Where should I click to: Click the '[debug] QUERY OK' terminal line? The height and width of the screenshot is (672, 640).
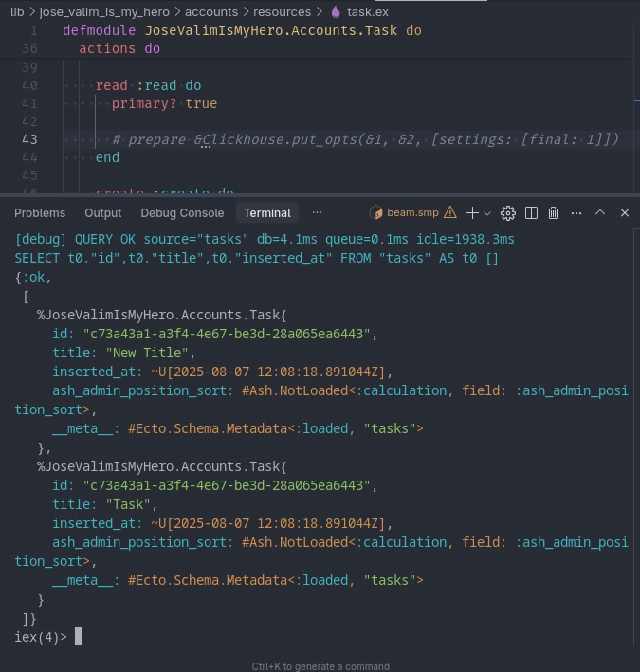(265, 239)
